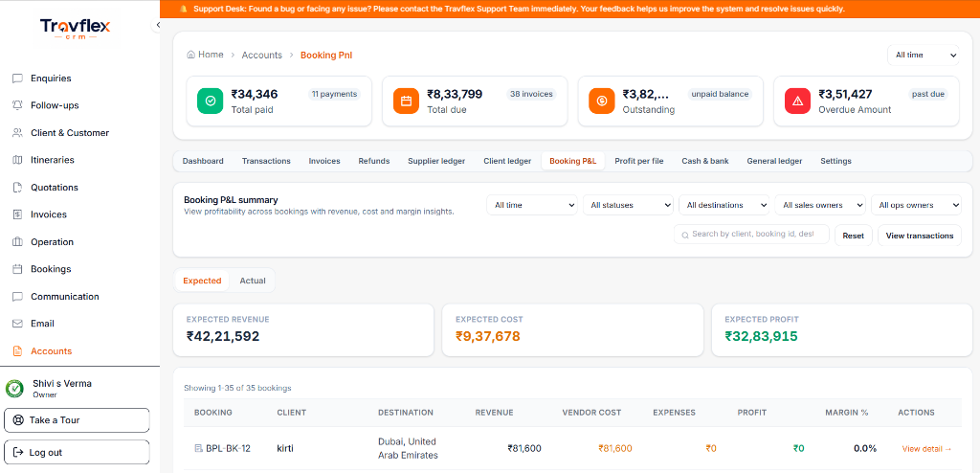The image size is (980, 473).
Task: Click the Reset button
Action: pyautogui.click(x=853, y=236)
